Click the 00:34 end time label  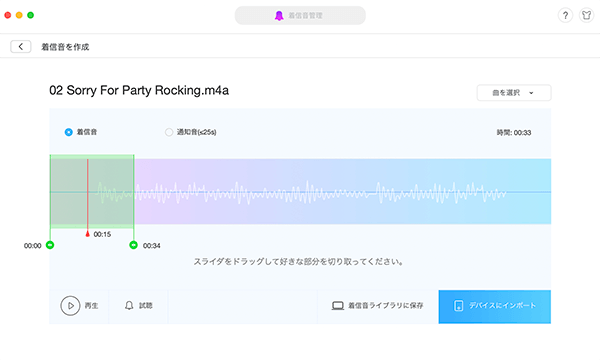click(x=152, y=246)
